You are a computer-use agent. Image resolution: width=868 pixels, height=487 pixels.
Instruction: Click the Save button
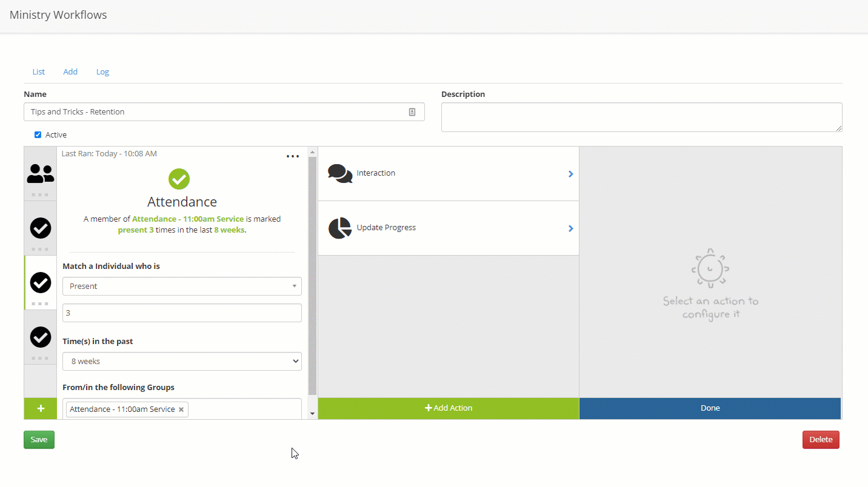[39, 439]
